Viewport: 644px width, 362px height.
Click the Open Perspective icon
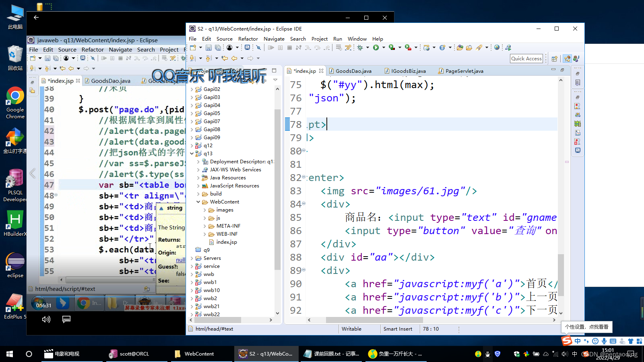tap(555, 59)
